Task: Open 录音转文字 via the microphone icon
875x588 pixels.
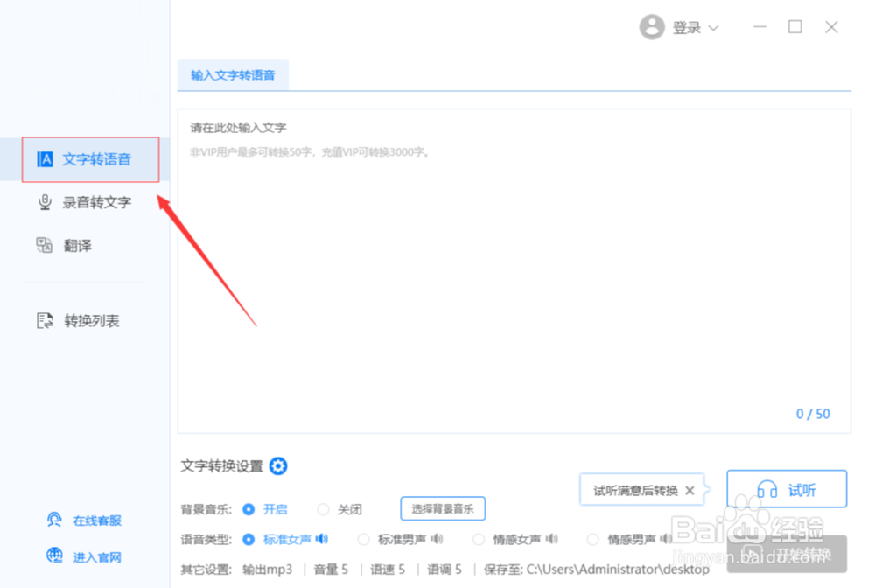Action: 45,202
